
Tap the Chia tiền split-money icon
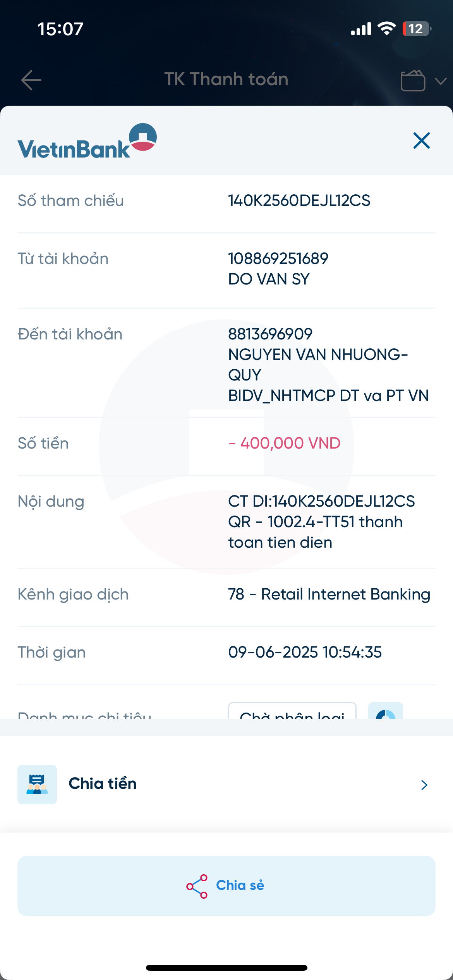tap(37, 785)
